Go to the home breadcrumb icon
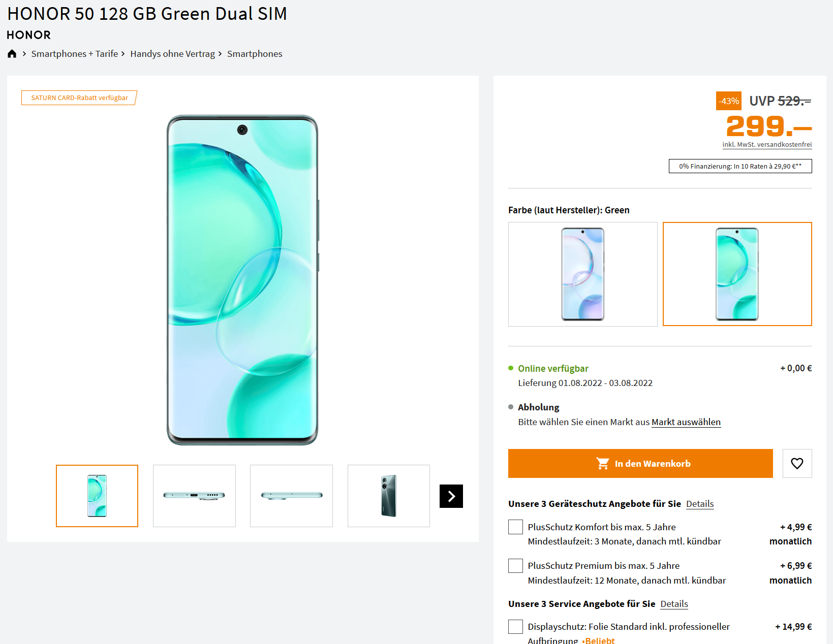 click(x=12, y=53)
